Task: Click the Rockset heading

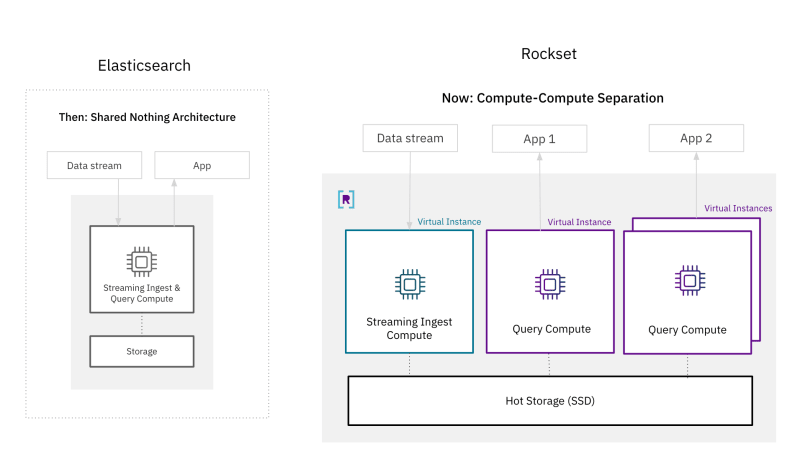Action: tap(549, 54)
